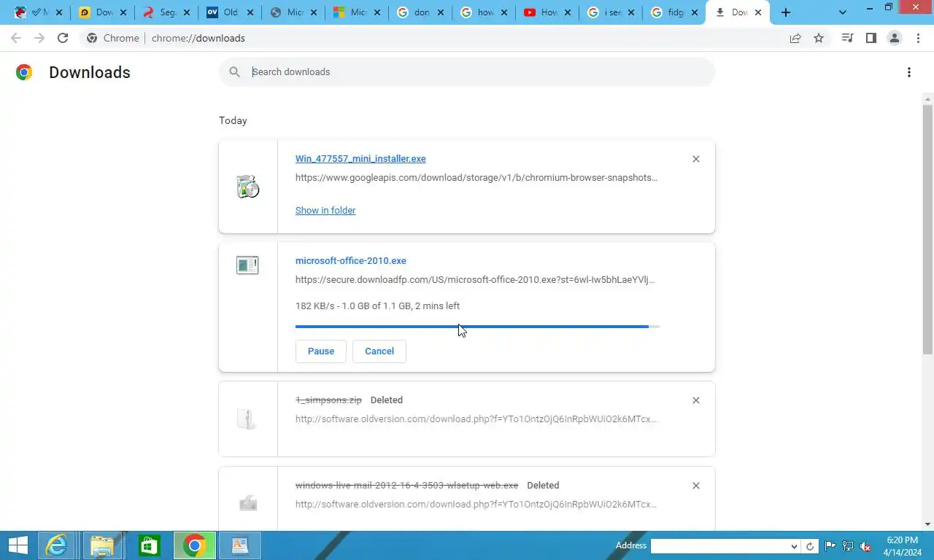This screenshot has height=560, width=934.
Task: Click the browser forward arrow
Action: click(x=39, y=38)
